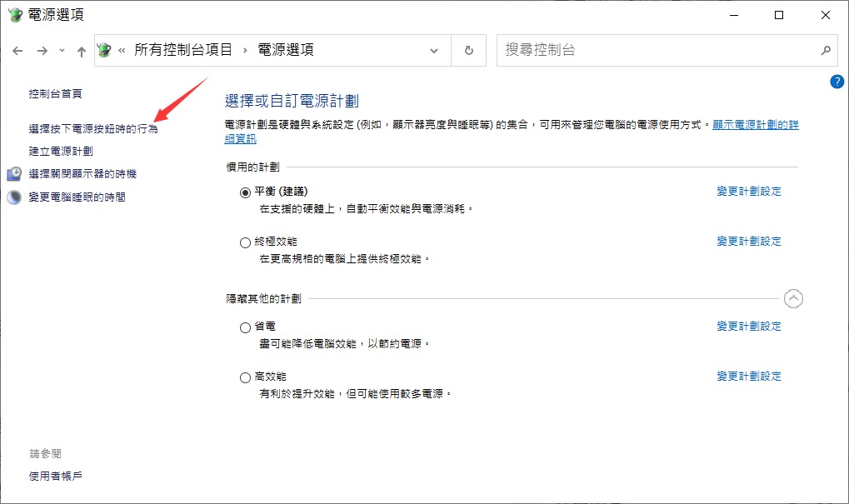
Task: Click 所有控制台項目 breadcrumb
Action: [183, 50]
